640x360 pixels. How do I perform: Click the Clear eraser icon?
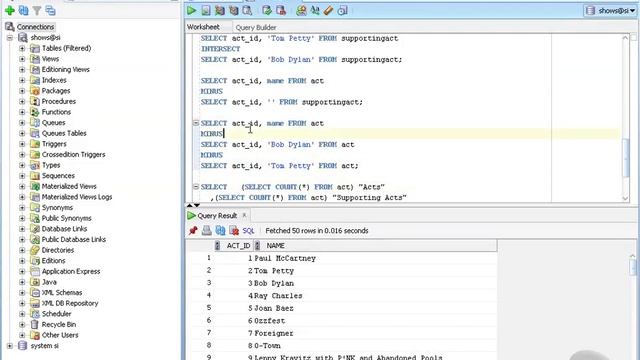coord(329,11)
